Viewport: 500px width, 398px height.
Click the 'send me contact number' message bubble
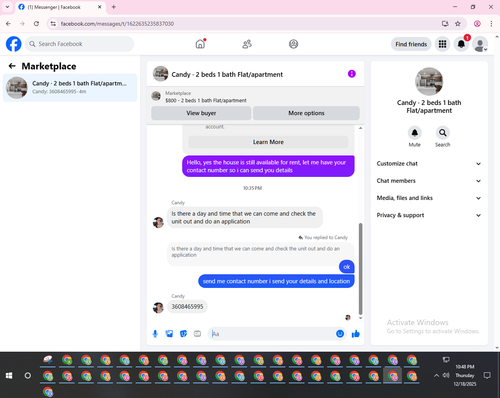click(x=276, y=281)
